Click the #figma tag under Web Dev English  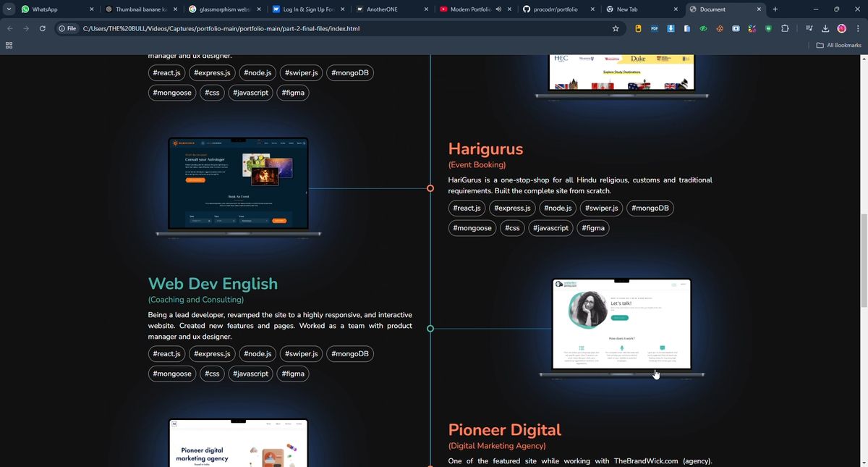click(293, 374)
